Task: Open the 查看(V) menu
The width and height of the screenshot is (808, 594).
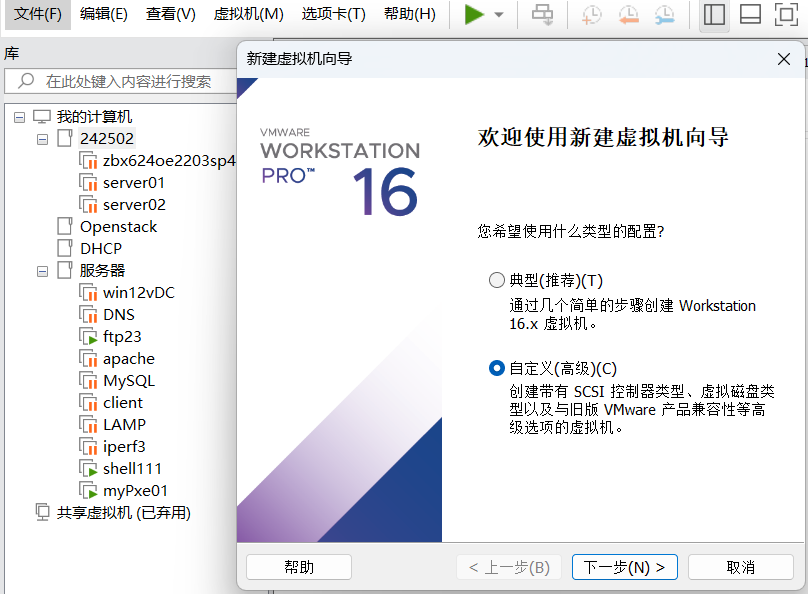Action: click(171, 14)
